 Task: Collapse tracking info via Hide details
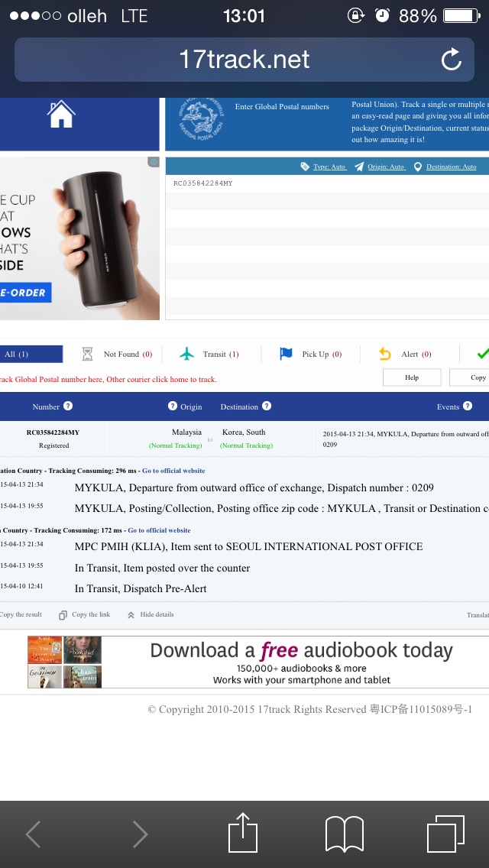151,614
